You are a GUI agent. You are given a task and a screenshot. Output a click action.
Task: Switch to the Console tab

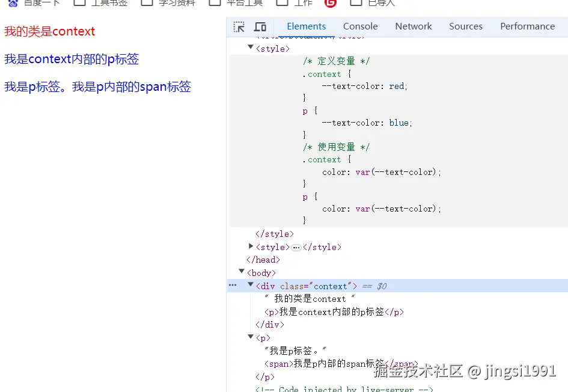[x=360, y=26]
